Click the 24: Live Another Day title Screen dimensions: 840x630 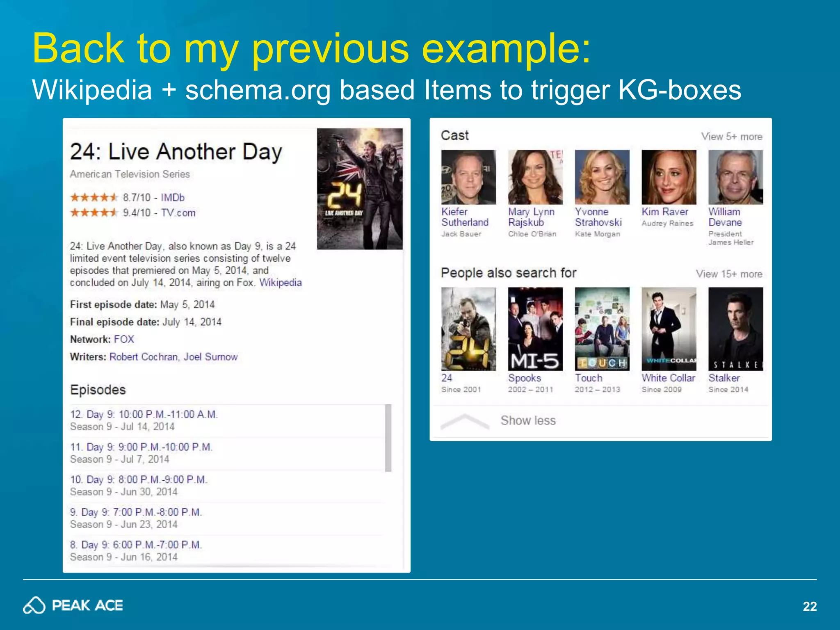pyautogui.click(x=176, y=152)
